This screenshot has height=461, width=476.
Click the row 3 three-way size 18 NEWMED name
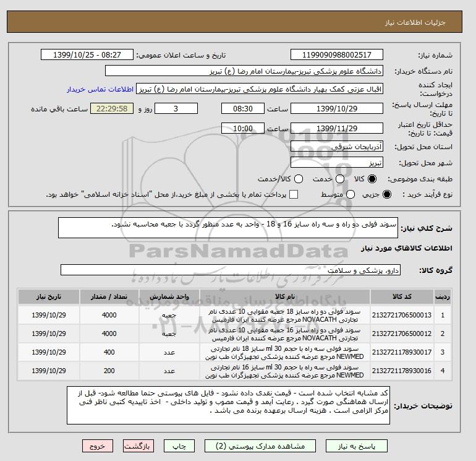[285, 353]
